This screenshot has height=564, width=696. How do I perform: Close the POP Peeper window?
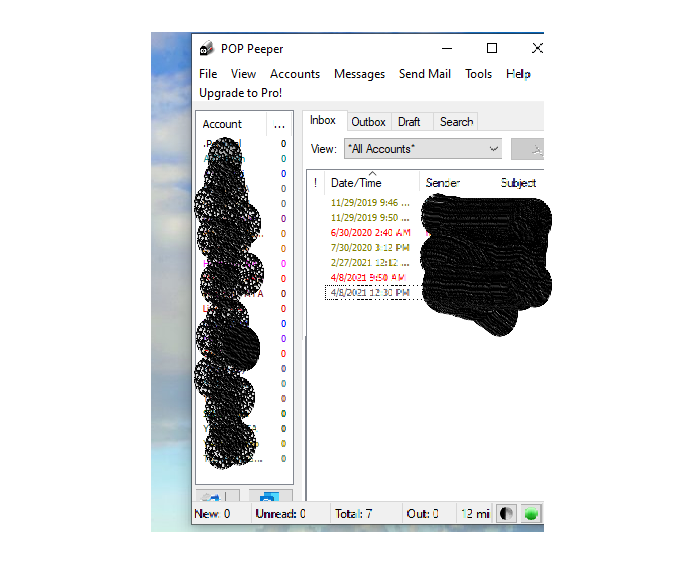click(x=537, y=48)
